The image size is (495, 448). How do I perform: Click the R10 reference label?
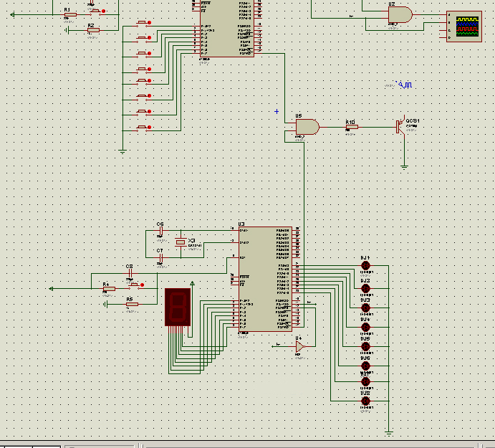(350, 122)
